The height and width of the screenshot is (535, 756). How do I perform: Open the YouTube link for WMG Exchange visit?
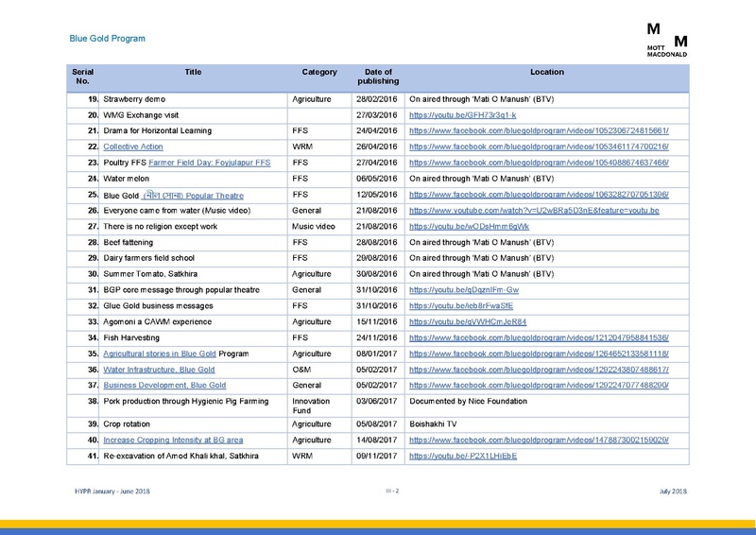[462, 114]
